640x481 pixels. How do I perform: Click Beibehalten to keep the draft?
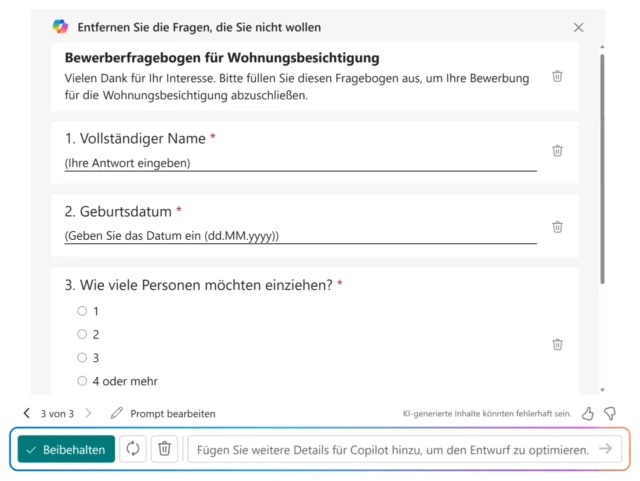66,449
